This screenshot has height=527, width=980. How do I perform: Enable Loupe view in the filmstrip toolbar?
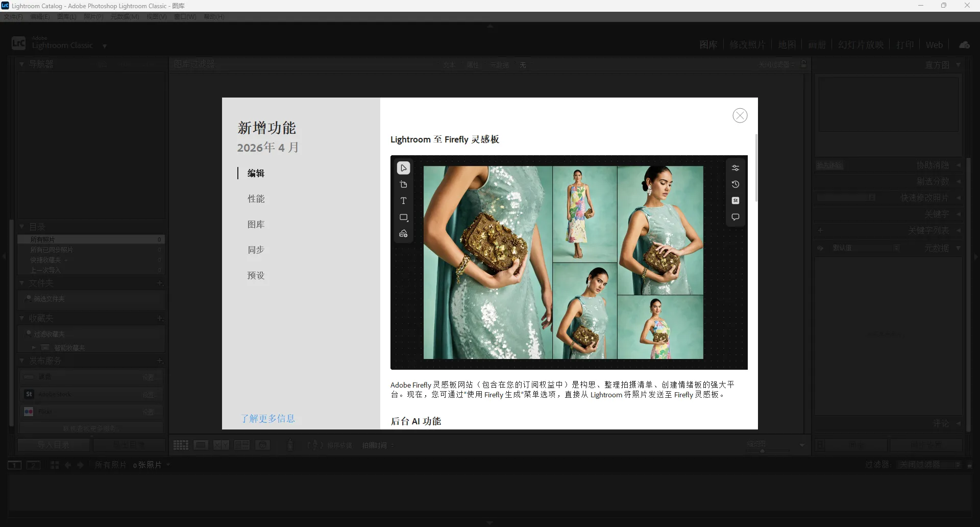tap(201, 445)
